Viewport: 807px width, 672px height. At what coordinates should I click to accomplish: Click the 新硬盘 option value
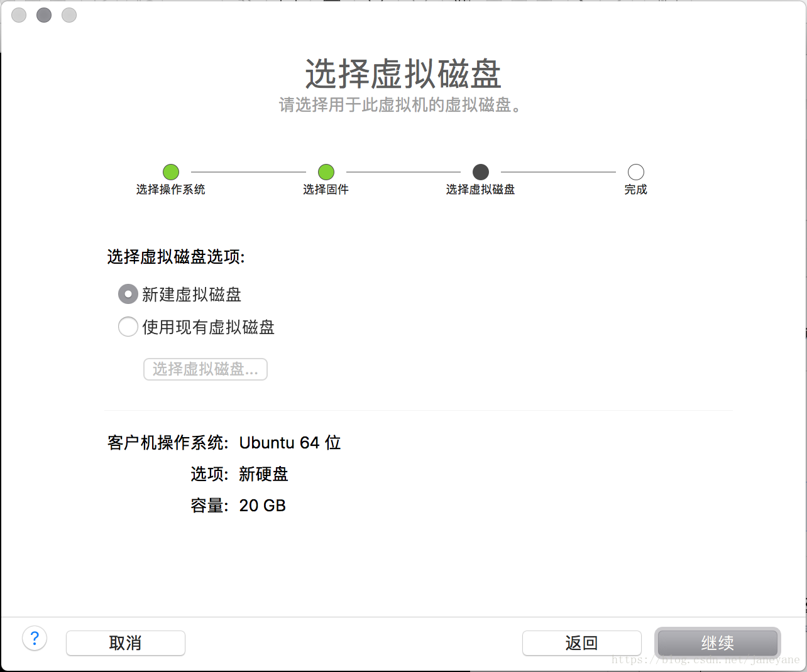pyautogui.click(x=263, y=474)
